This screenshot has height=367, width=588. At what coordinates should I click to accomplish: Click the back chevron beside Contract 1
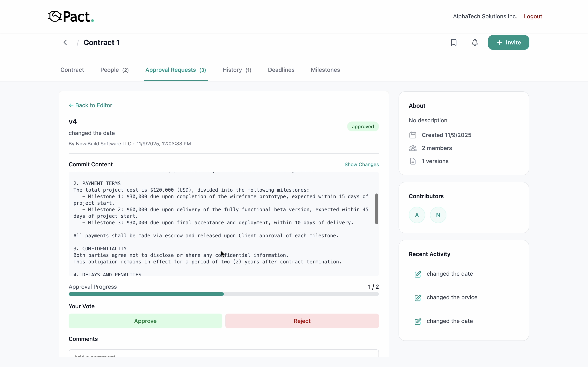65,42
